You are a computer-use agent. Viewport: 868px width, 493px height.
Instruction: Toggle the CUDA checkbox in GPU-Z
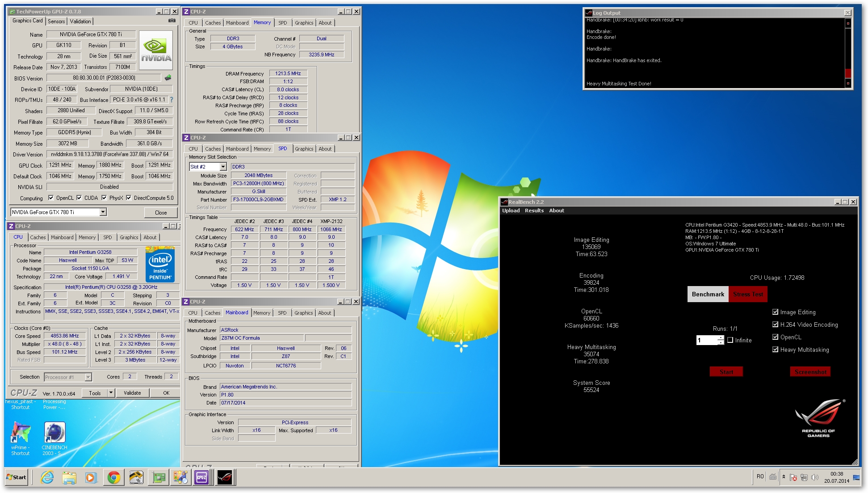click(79, 198)
